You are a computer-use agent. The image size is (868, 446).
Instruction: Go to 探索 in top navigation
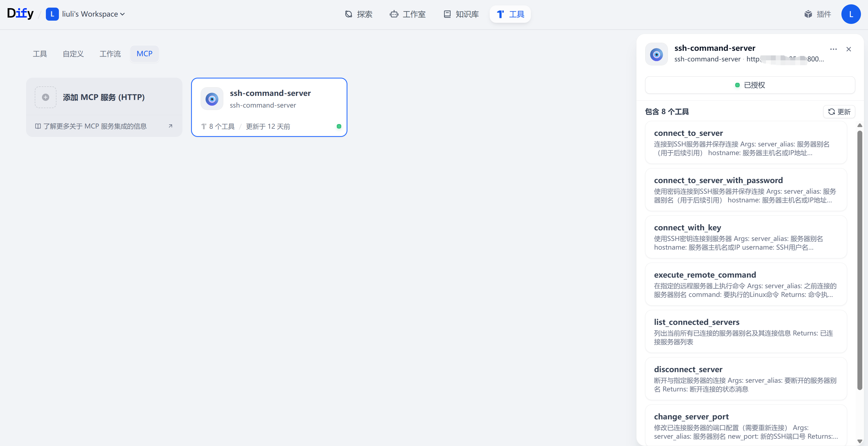(359, 14)
